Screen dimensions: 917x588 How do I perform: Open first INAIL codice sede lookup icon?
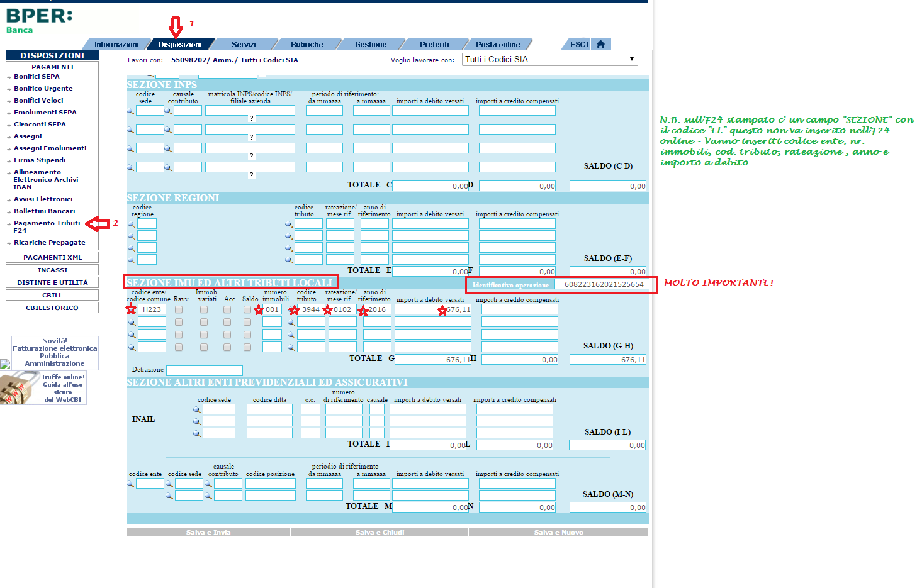197,409
